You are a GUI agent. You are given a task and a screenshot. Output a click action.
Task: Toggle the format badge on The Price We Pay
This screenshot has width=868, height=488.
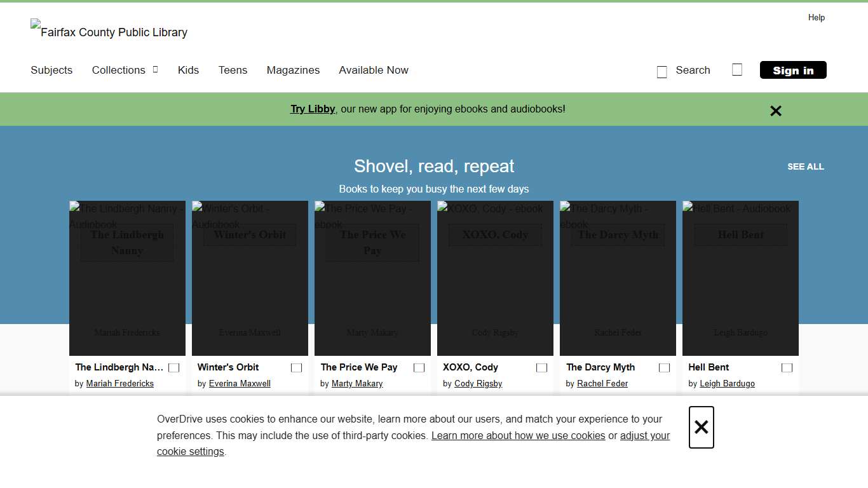(x=419, y=367)
